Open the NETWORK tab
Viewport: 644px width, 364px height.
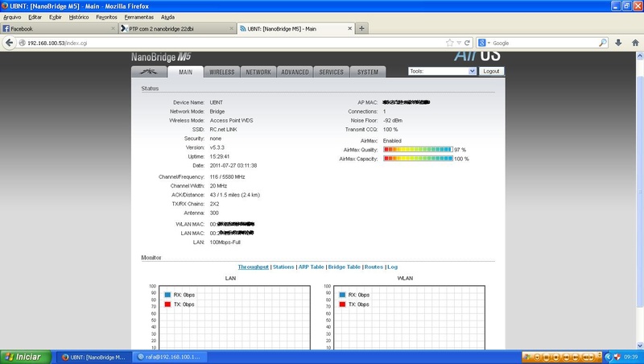[258, 72]
